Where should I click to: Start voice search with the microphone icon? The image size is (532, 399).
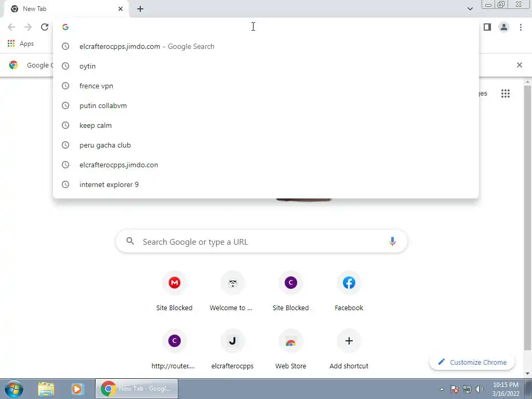tap(392, 242)
